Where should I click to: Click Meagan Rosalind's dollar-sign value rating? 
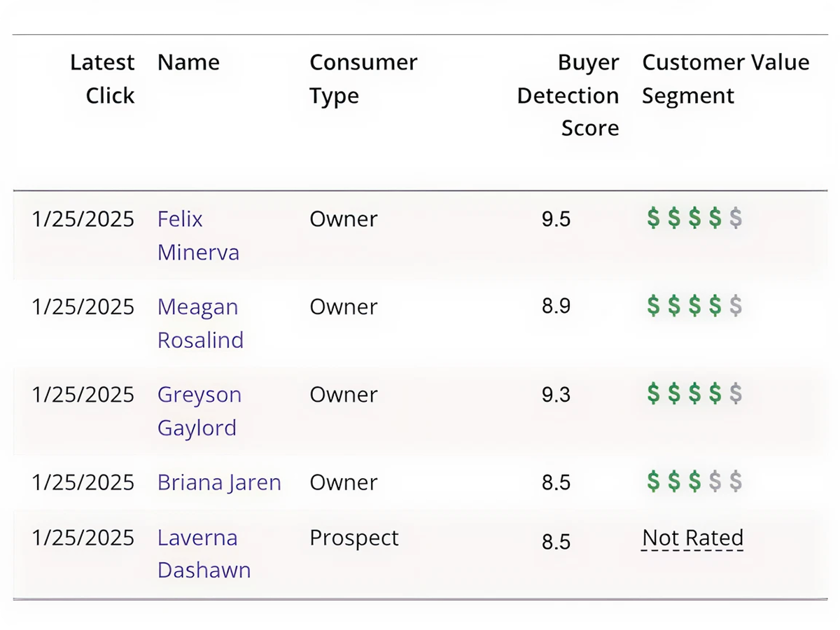click(694, 306)
